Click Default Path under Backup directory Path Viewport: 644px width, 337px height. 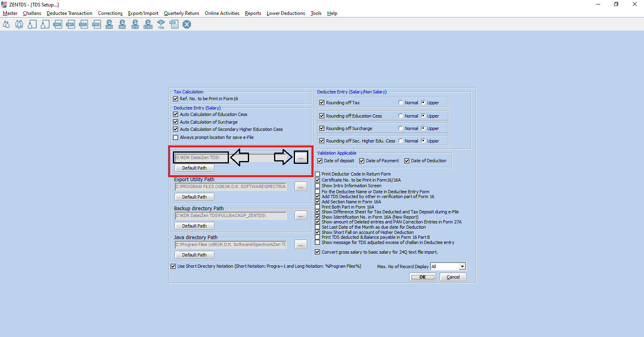(x=194, y=226)
